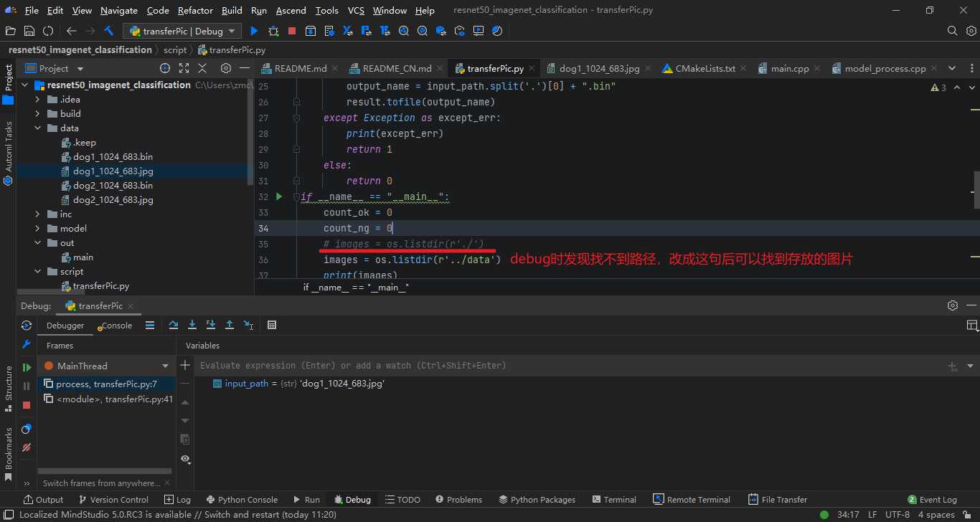Viewport: 980px width, 522px height.
Task: Open the Python Console tool window
Action: (x=242, y=500)
